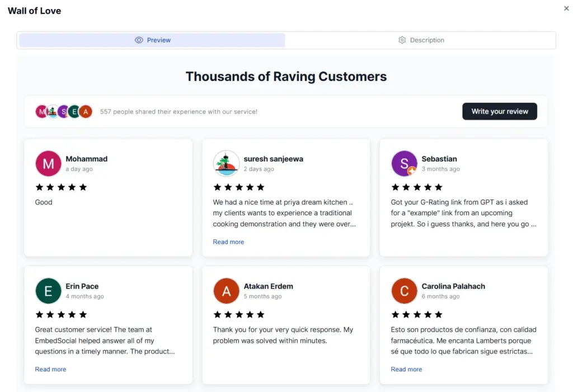Click Sebastian's purple avatar icon

404,163
